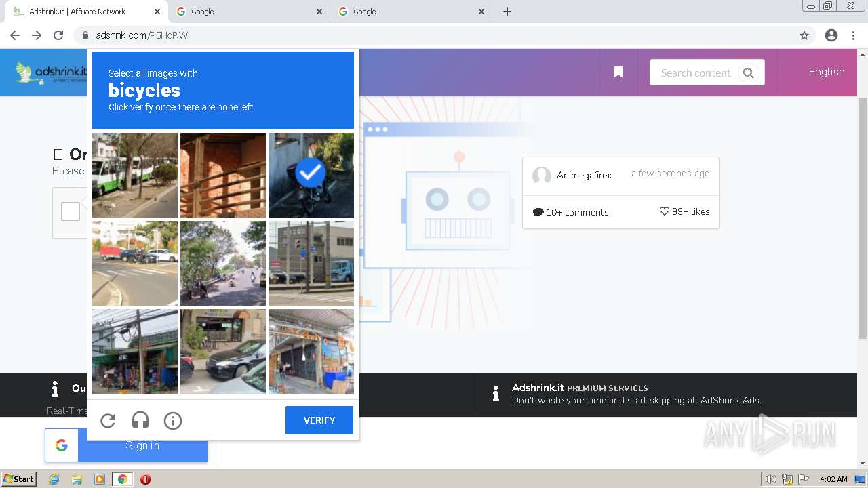Open the Windows Start menu
The width and height of the screenshot is (868, 488).
19,479
